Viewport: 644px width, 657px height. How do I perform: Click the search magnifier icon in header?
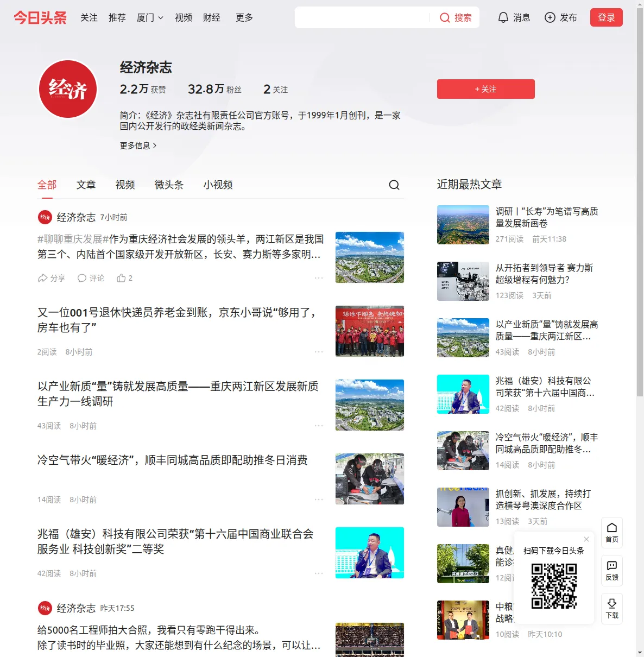pyautogui.click(x=445, y=18)
